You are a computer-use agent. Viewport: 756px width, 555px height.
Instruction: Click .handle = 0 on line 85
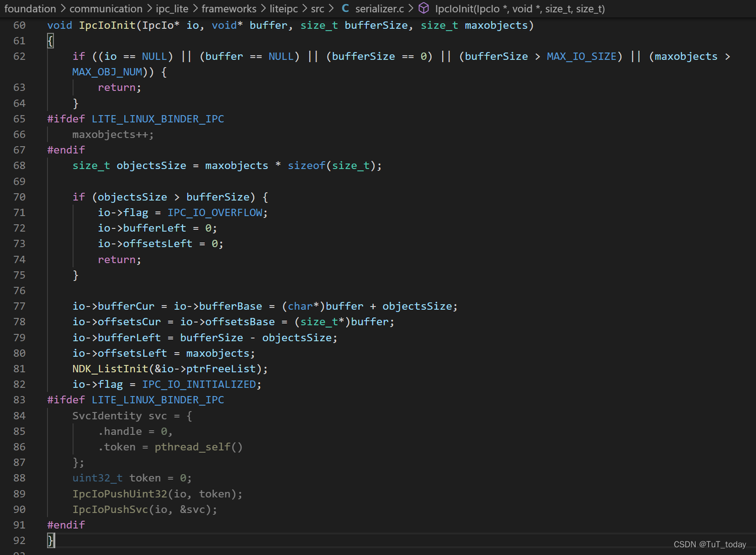[x=135, y=431]
